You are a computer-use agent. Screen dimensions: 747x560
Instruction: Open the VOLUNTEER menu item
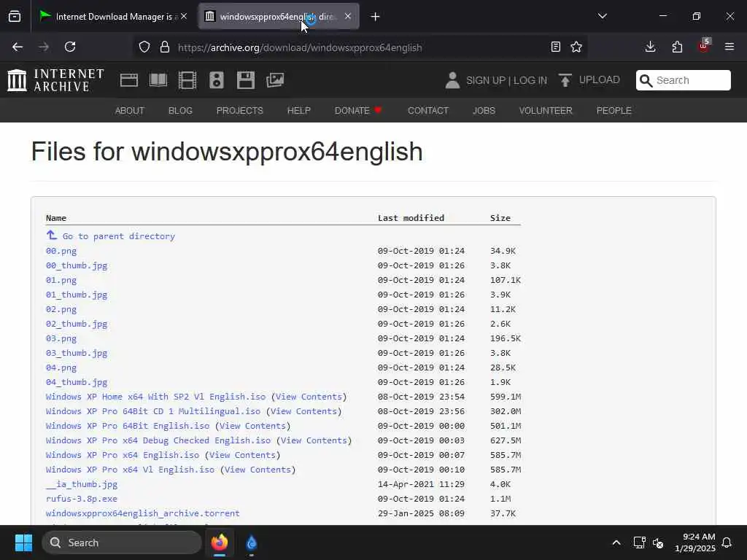tap(546, 111)
